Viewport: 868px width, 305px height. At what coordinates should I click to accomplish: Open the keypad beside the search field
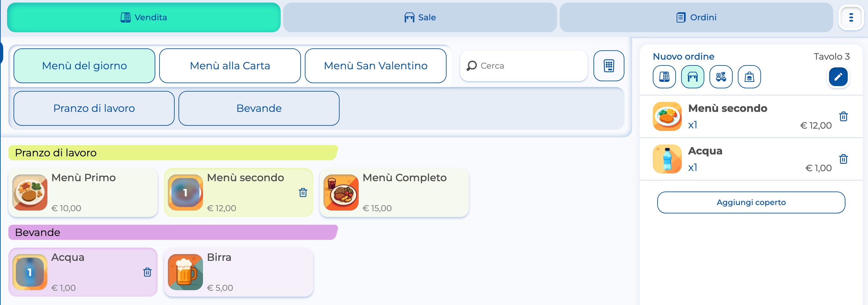coord(608,66)
